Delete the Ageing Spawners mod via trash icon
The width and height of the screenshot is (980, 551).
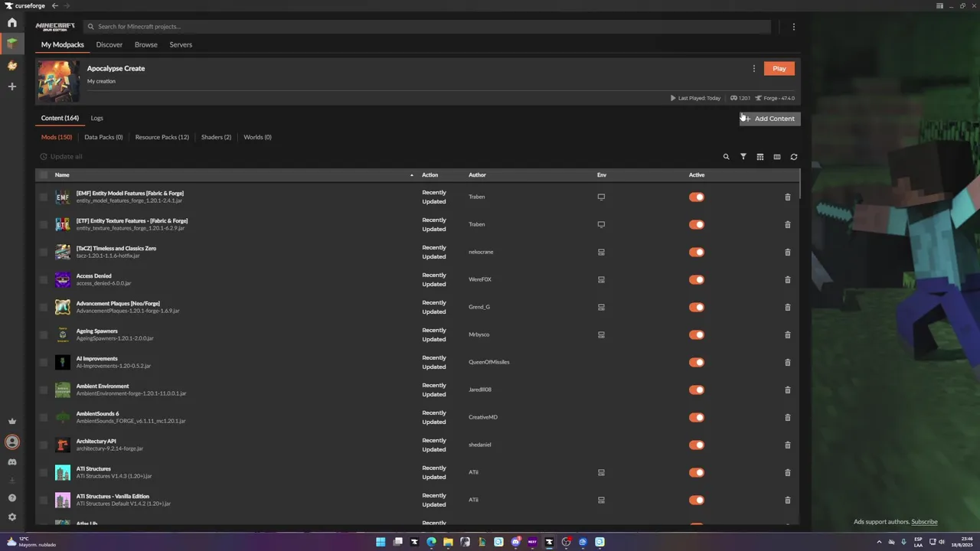coord(787,334)
